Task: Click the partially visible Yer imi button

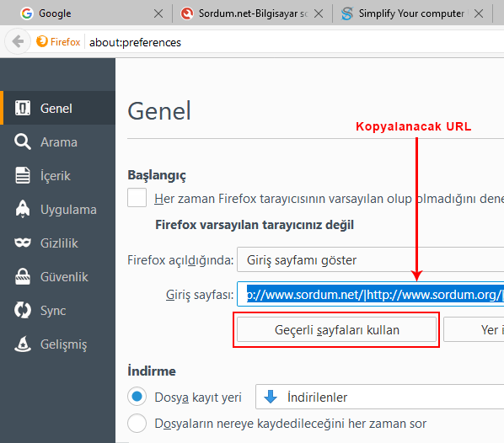Action: click(474, 329)
